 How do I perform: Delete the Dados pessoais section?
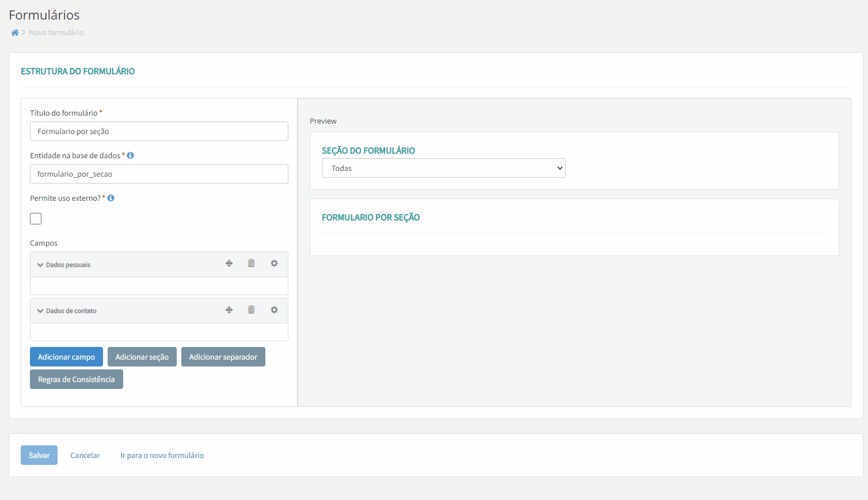click(252, 264)
